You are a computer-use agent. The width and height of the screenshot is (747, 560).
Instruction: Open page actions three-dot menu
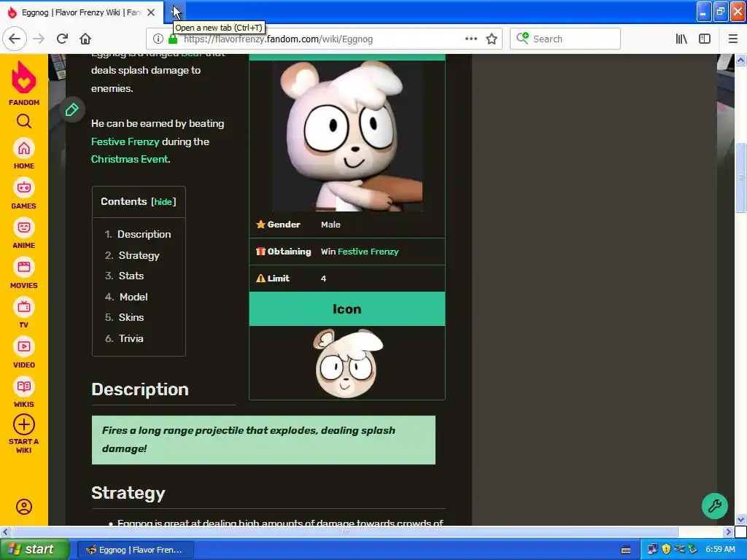(x=471, y=39)
